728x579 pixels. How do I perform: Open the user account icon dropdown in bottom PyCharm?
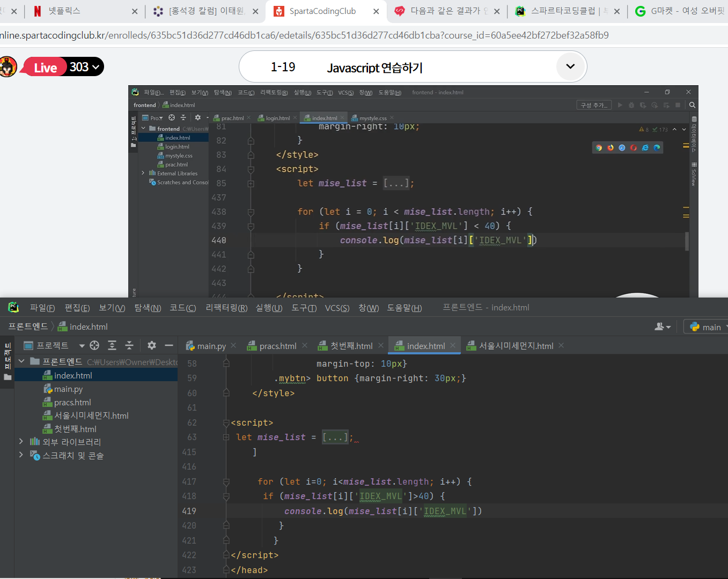tap(663, 326)
